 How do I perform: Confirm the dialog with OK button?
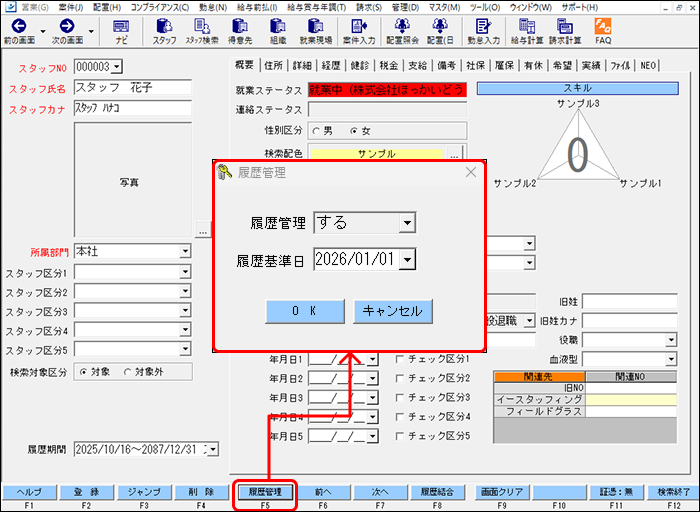tap(304, 311)
